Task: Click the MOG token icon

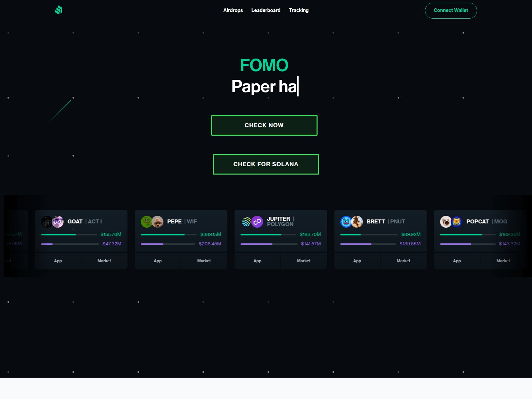Action: (457, 221)
